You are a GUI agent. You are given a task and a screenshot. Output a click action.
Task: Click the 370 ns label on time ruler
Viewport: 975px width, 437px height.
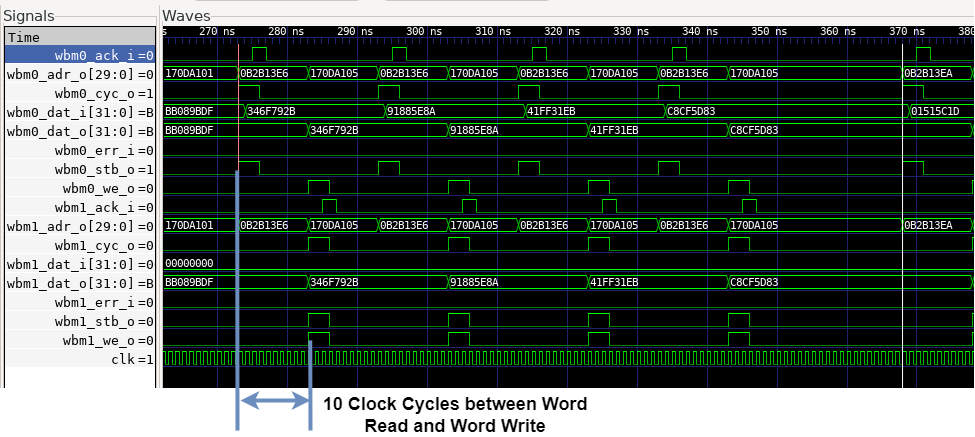(907, 31)
